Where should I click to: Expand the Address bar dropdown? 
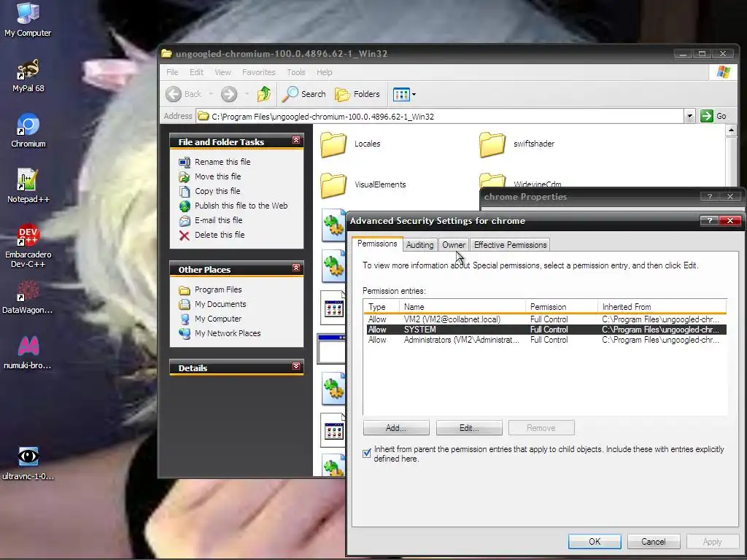(689, 116)
